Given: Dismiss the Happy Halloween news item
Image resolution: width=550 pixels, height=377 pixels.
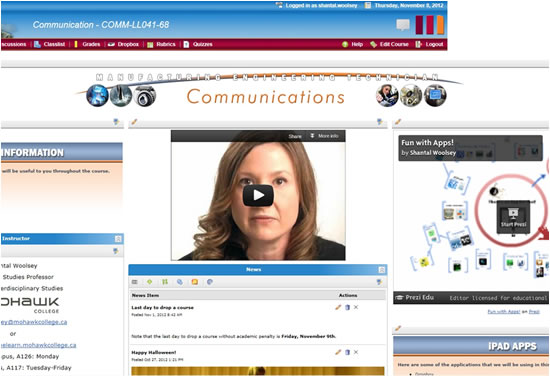Looking at the screenshot, I should (356, 352).
